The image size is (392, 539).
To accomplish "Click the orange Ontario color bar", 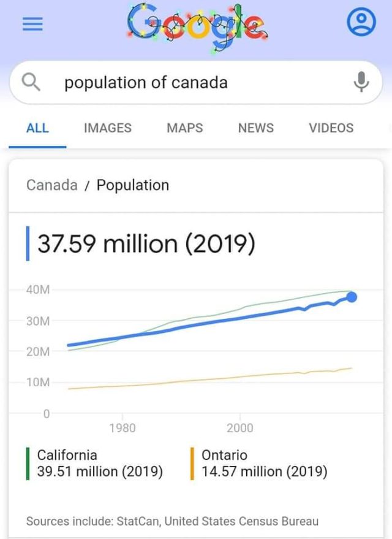I will [192, 464].
